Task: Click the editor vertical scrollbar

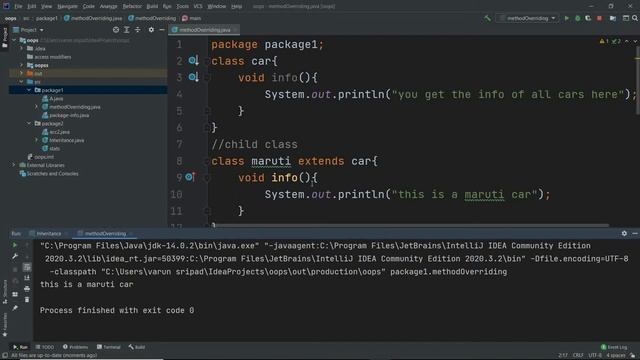Action: coord(638,79)
